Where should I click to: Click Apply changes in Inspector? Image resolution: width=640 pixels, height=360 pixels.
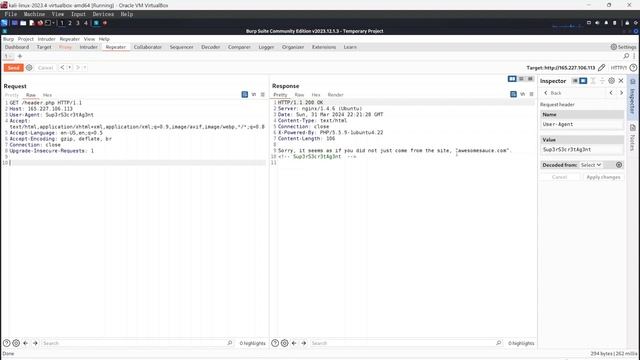pos(603,177)
